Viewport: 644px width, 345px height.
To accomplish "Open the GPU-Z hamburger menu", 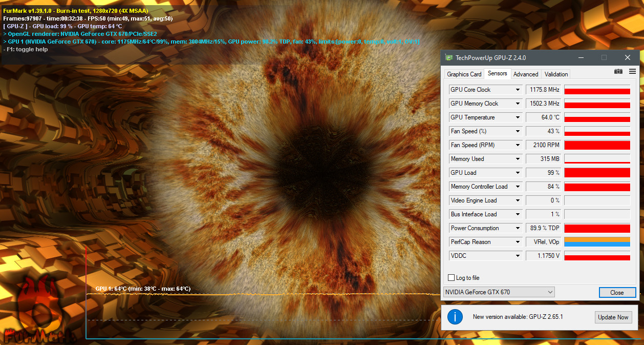I will (x=632, y=71).
